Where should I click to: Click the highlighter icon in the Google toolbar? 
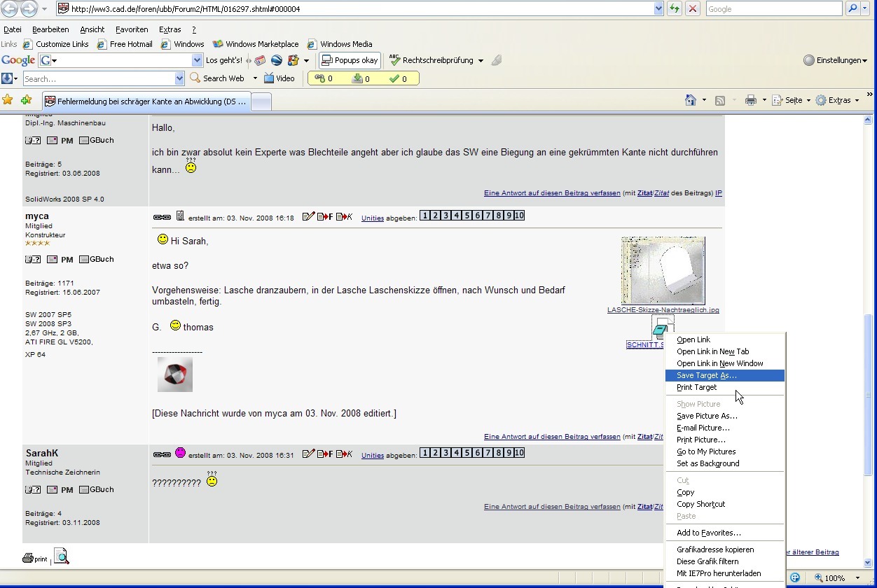(497, 60)
